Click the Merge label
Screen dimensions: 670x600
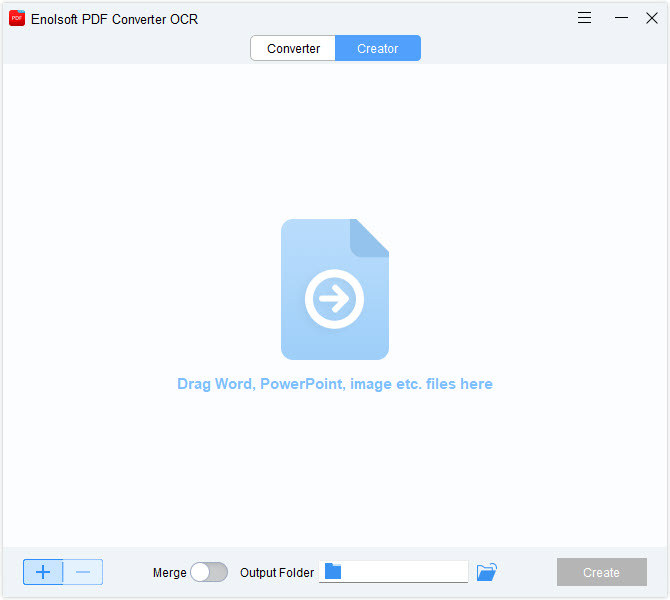pos(170,573)
